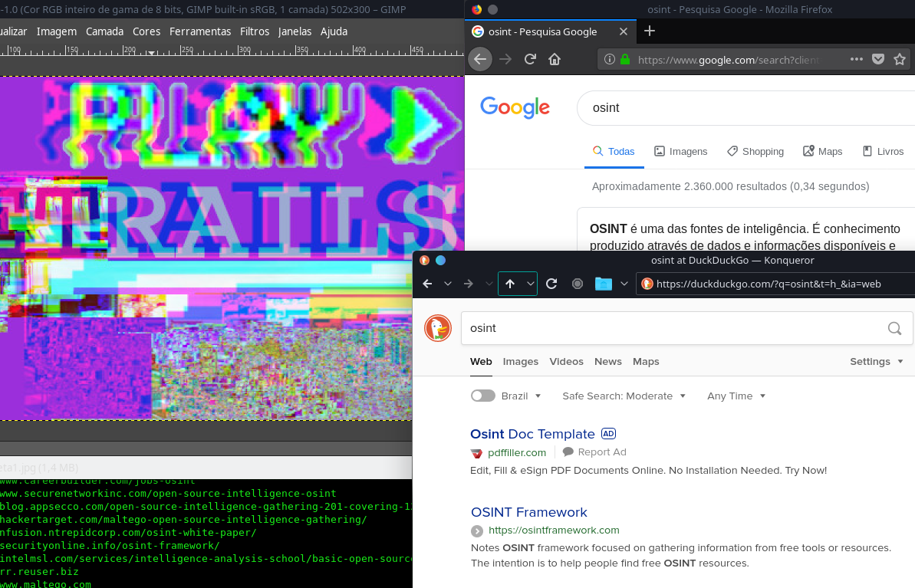The image size is (915, 588).
Task: Expand Konqueror's back history dropdown arrow
Action: pyautogui.click(x=448, y=284)
